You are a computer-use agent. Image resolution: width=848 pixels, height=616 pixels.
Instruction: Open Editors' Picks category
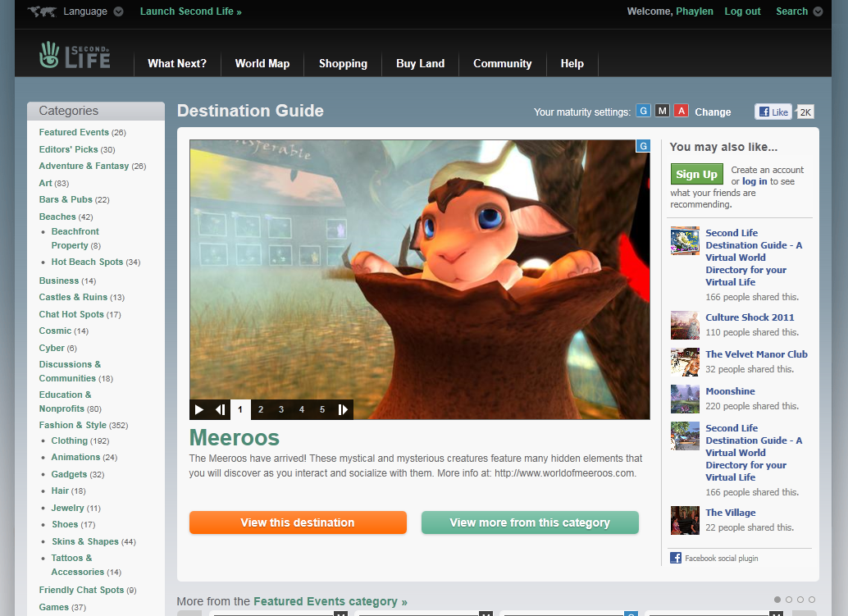[x=69, y=149]
